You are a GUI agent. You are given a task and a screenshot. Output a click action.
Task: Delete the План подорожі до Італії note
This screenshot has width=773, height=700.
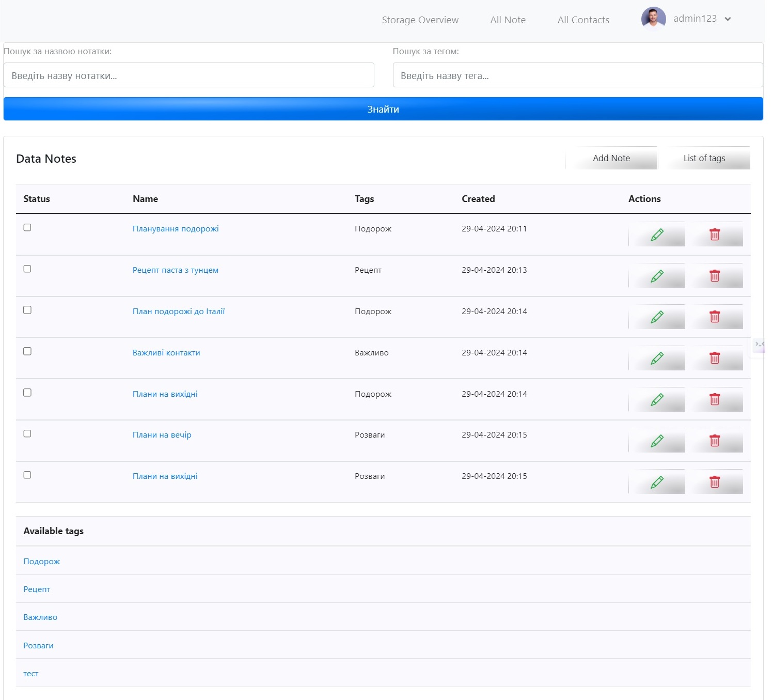click(x=715, y=317)
